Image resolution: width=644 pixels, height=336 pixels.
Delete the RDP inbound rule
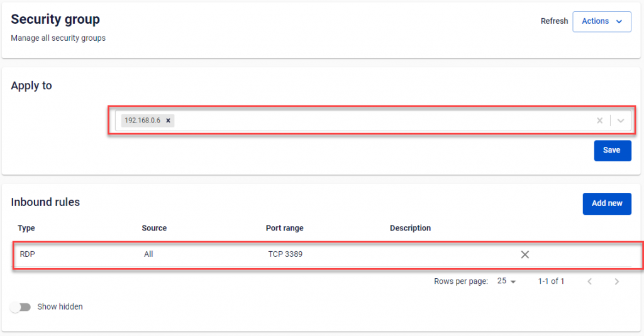tap(525, 254)
